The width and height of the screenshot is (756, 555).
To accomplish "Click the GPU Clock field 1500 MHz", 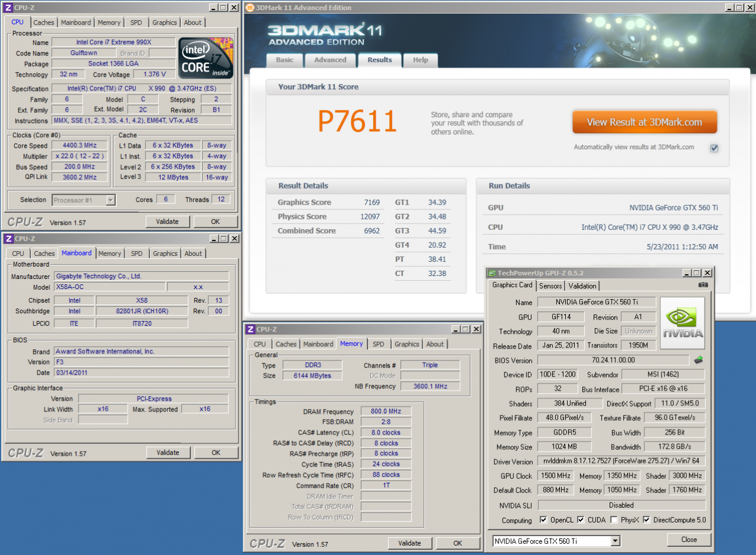I will (556, 476).
